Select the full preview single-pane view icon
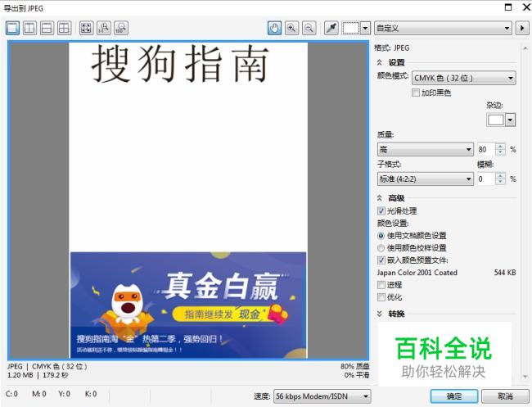This screenshot has height=407, width=532. pos(12,28)
